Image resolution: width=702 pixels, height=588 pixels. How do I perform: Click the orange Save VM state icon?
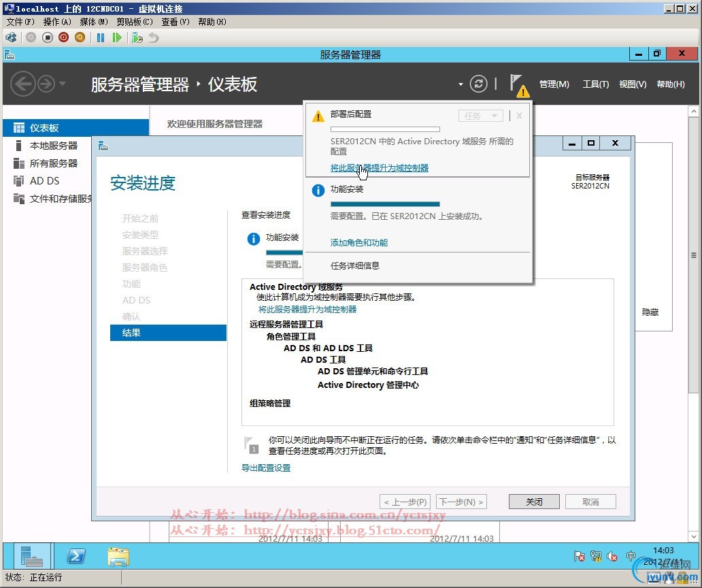(x=80, y=37)
